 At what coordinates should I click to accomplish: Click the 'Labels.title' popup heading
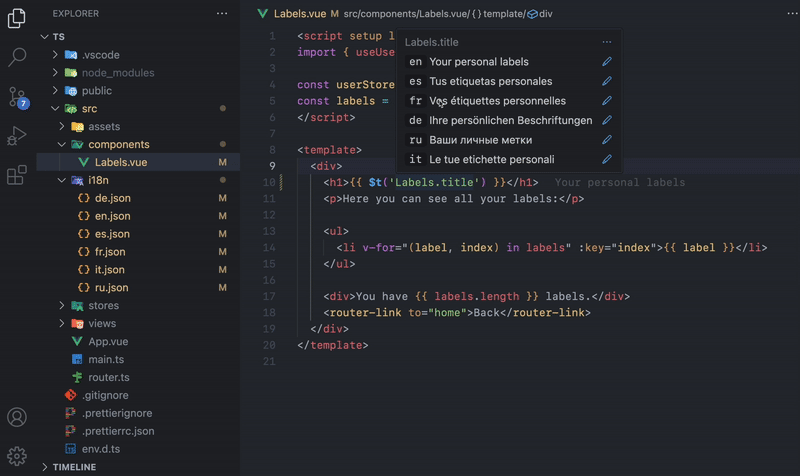click(x=431, y=42)
